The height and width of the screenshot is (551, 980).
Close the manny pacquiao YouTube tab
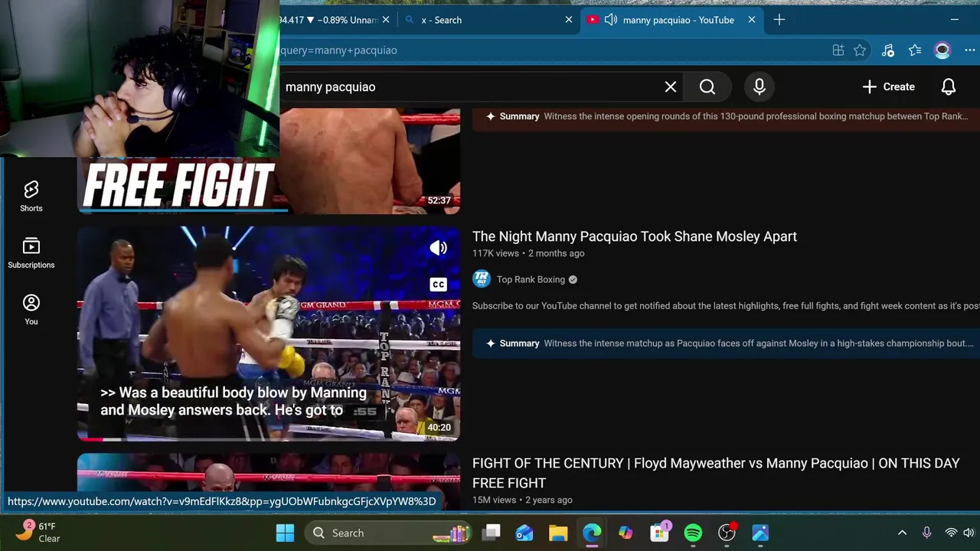click(x=752, y=21)
